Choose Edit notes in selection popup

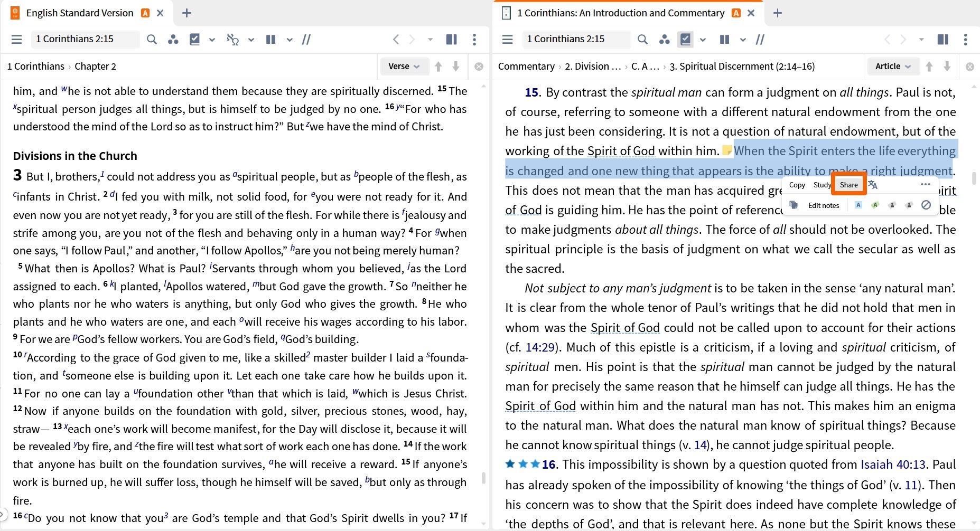pos(824,205)
